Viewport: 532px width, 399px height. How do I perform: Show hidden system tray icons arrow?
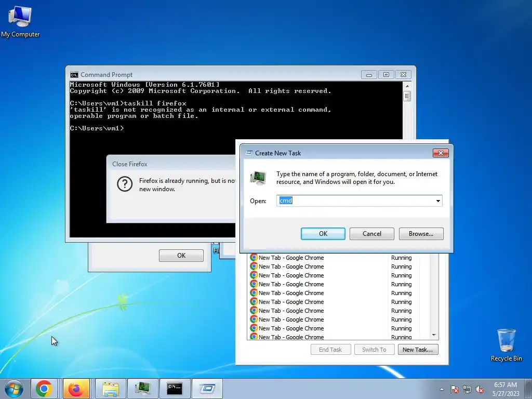[x=442, y=389]
